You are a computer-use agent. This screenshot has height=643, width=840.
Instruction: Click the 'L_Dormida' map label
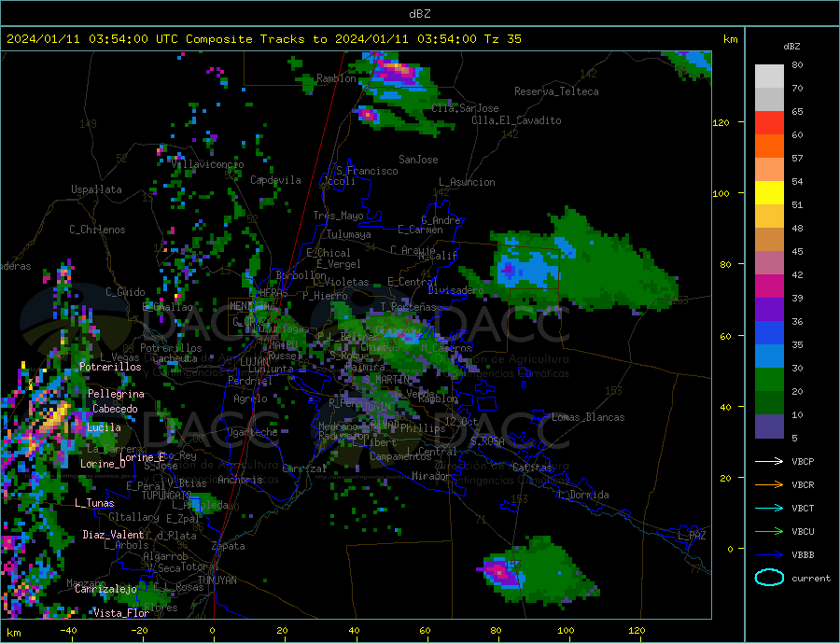click(584, 495)
